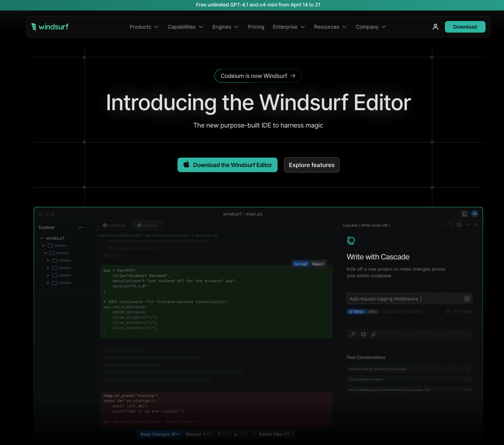Click the app/main.py breadcrumb segment
This screenshot has height=445, width=504.
tap(205, 236)
